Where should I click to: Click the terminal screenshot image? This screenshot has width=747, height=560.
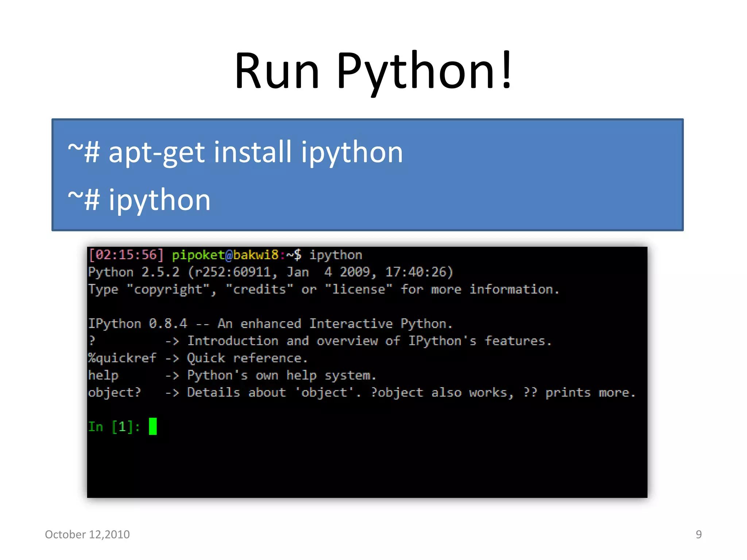click(x=367, y=372)
